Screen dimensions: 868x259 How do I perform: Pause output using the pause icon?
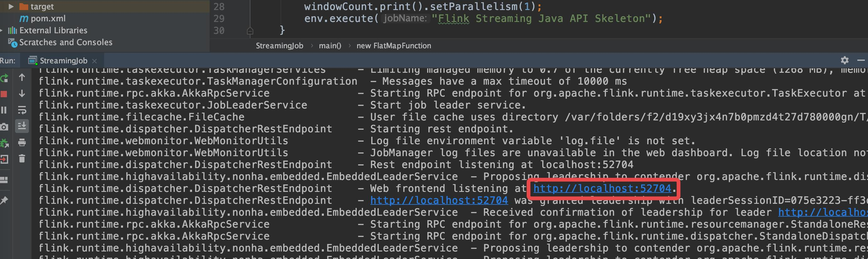[x=4, y=110]
